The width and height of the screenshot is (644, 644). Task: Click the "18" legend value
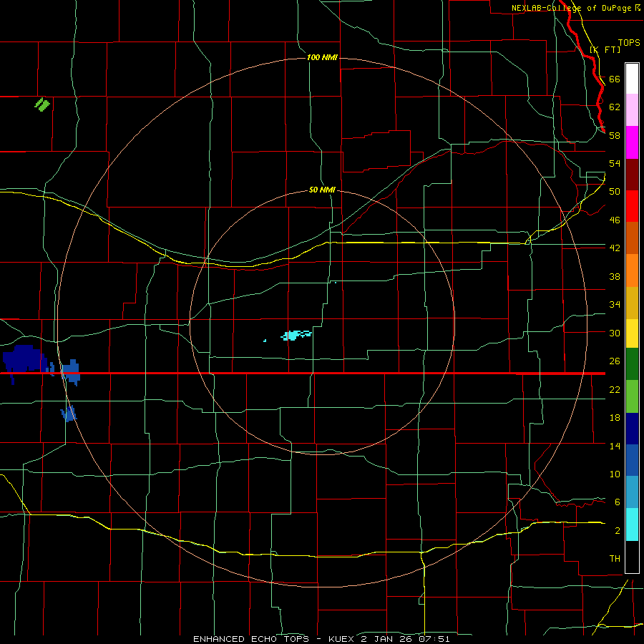[615, 418]
